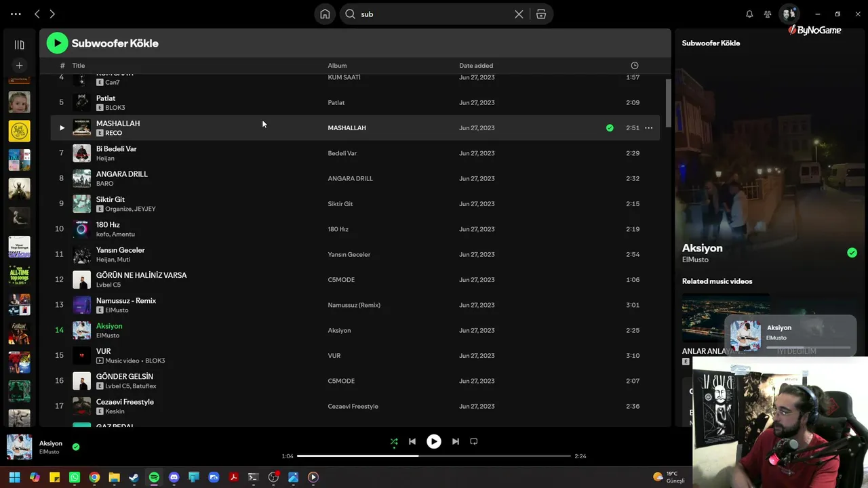The width and height of the screenshot is (868, 488).
Task: Sort by Date added column header
Action: tap(476, 66)
